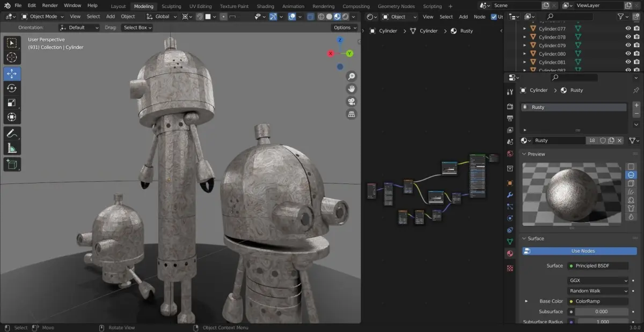This screenshot has height=332, width=644.
Task: Click the Principled BSDF surface shader button
Action: click(598, 265)
